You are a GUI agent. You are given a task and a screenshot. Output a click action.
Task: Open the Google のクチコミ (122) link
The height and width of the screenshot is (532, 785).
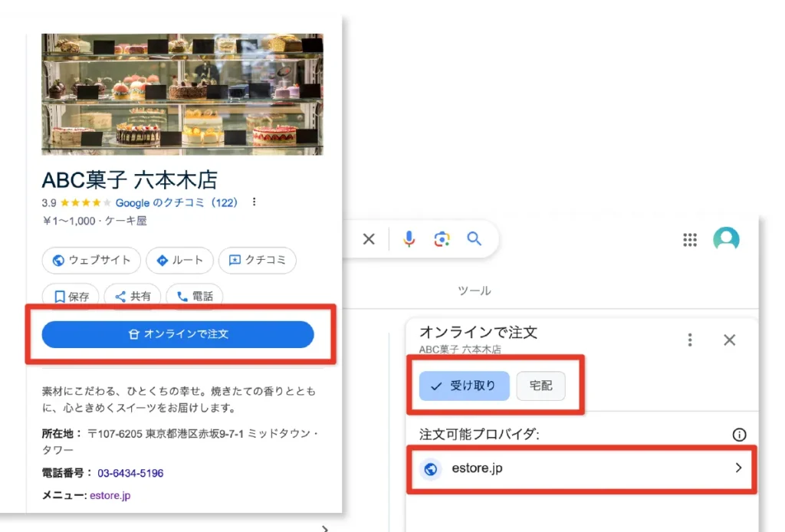(176, 203)
